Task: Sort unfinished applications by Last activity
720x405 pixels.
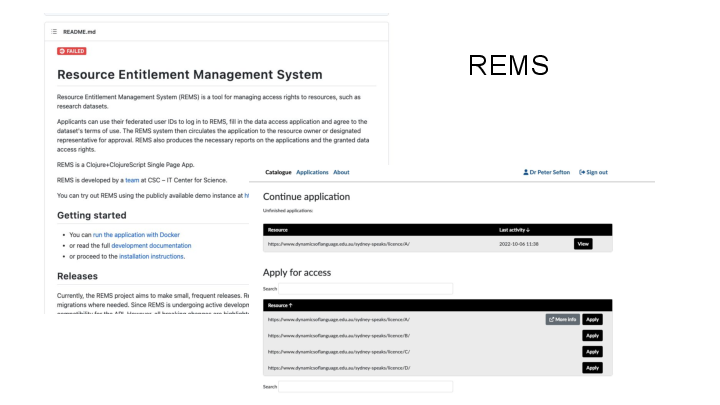Action: [x=514, y=230]
